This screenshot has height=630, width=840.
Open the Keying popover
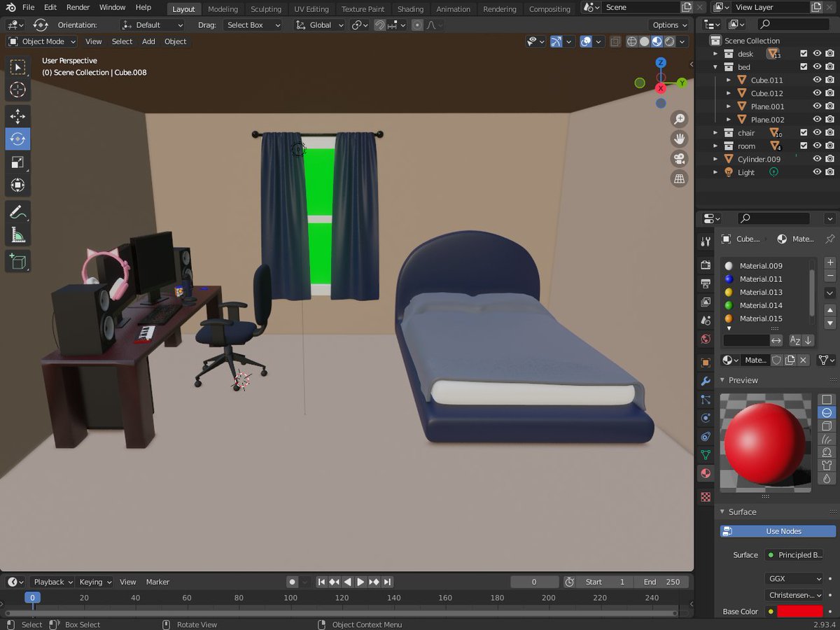coord(95,582)
